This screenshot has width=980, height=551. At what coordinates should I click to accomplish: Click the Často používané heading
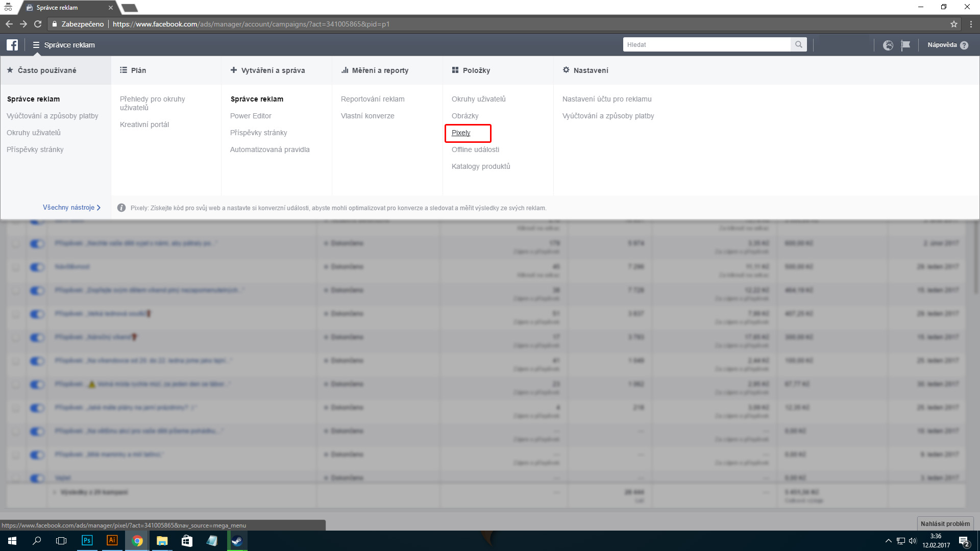pos(42,70)
